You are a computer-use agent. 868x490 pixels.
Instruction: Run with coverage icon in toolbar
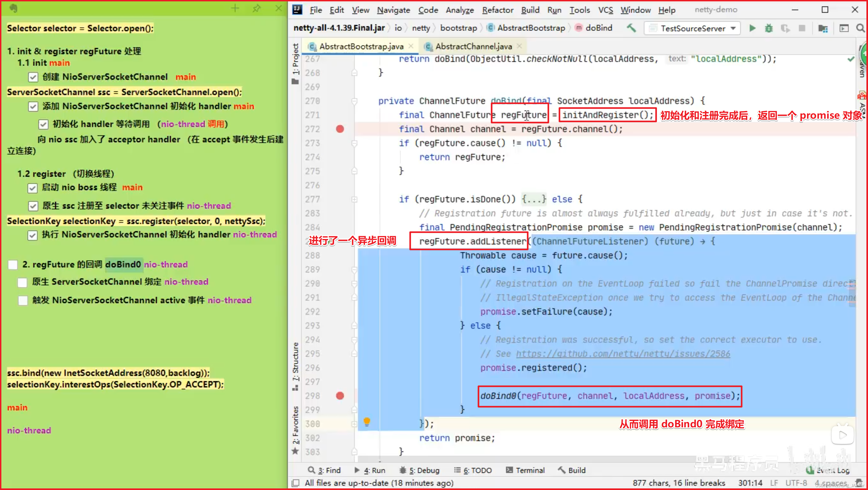click(x=785, y=28)
